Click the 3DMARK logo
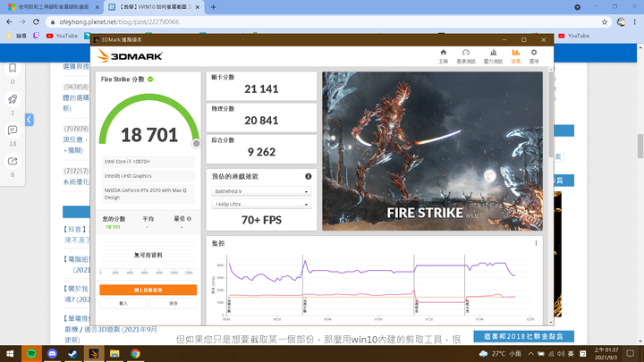The height and width of the screenshot is (362, 644). pyautogui.click(x=130, y=55)
